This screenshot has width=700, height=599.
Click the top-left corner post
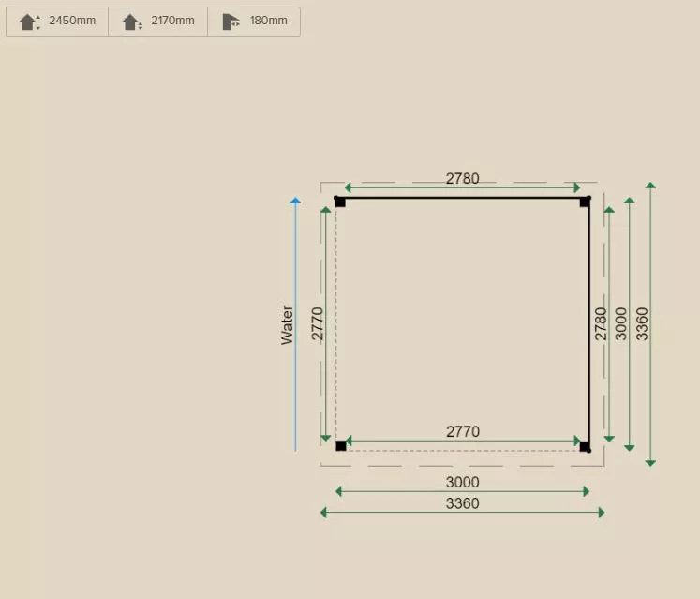click(x=340, y=202)
